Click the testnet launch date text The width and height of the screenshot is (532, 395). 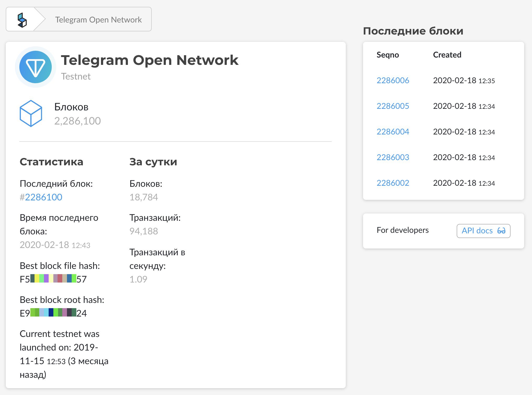[64, 354]
